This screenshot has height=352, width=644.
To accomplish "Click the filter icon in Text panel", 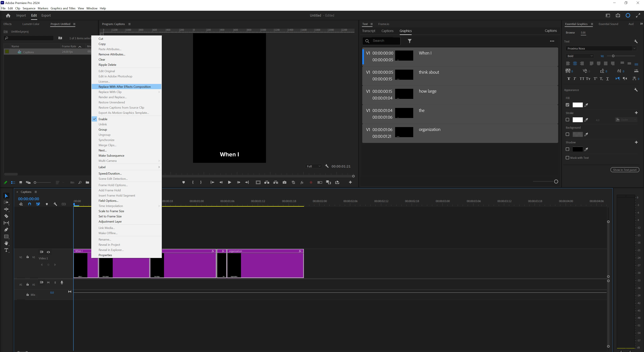I will tap(410, 41).
